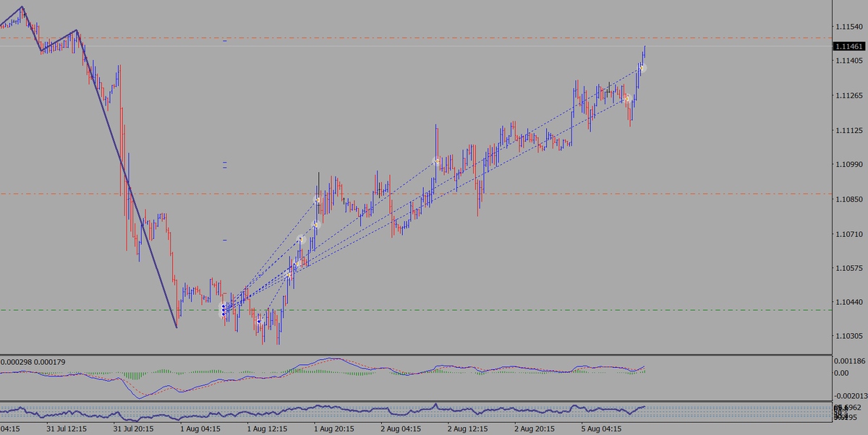Select the thick blue downward trend line
The image size is (868, 435).
(127, 181)
